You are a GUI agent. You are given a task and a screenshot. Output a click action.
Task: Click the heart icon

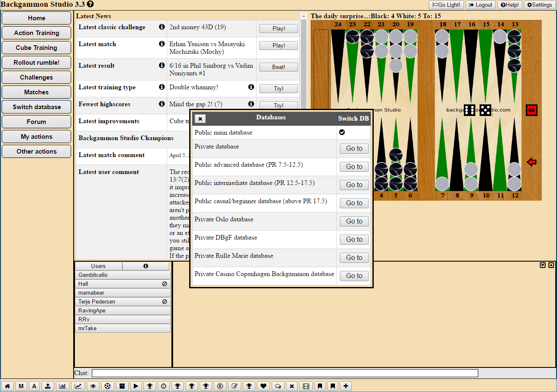[x=263, y=386]
